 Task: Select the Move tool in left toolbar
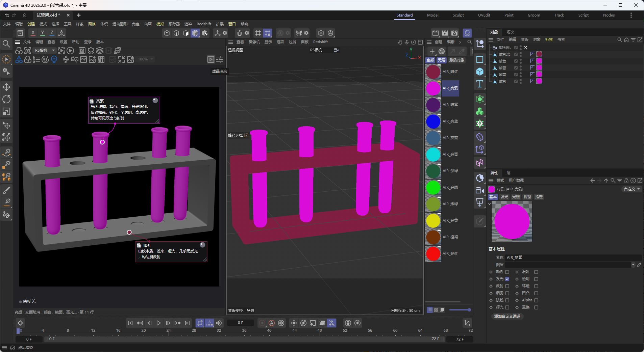click(x=6, y=87)
